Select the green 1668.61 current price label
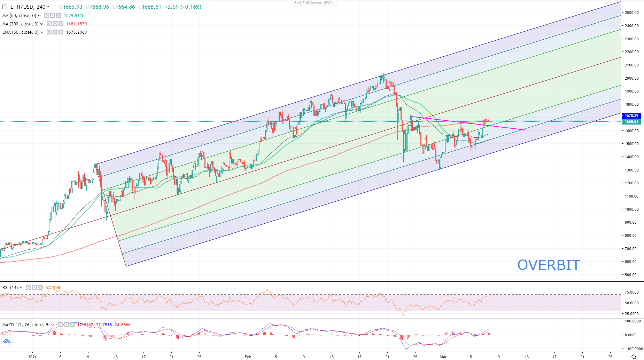 pyautogui.click(x=631, y=121)
